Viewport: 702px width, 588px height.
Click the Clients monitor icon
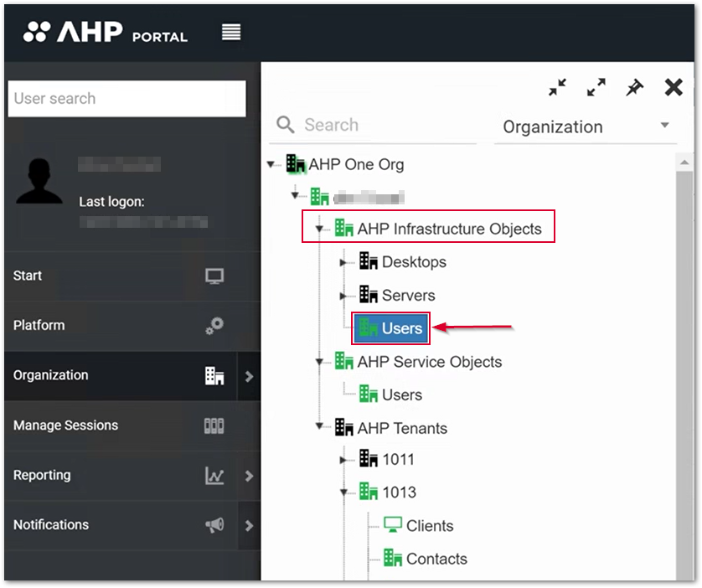pos(393,524)
